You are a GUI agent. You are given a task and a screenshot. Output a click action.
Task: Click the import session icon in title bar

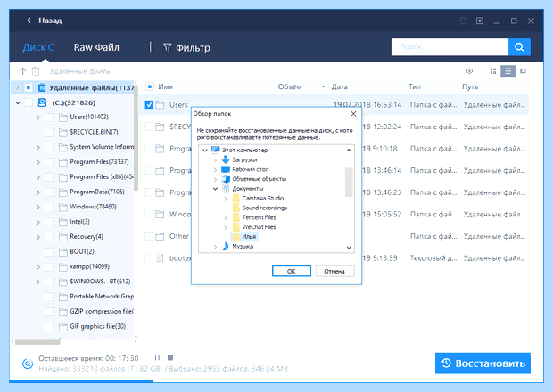463,20
